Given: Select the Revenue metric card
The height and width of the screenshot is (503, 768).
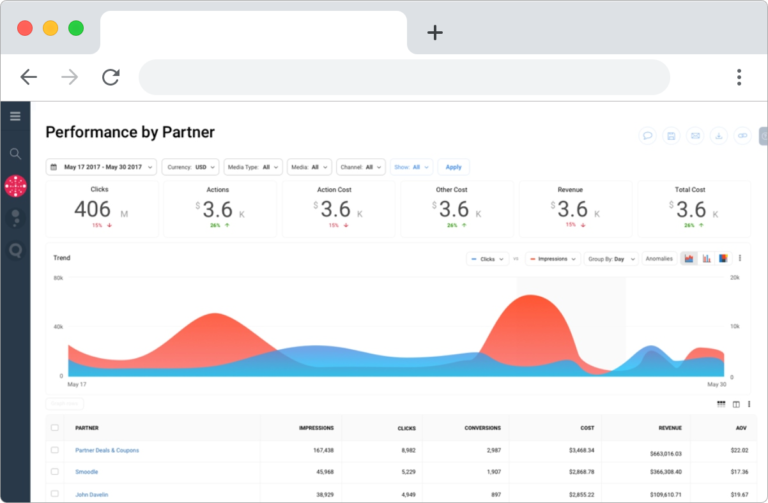Looking at the screenshot, I should (x=576, y=209).
